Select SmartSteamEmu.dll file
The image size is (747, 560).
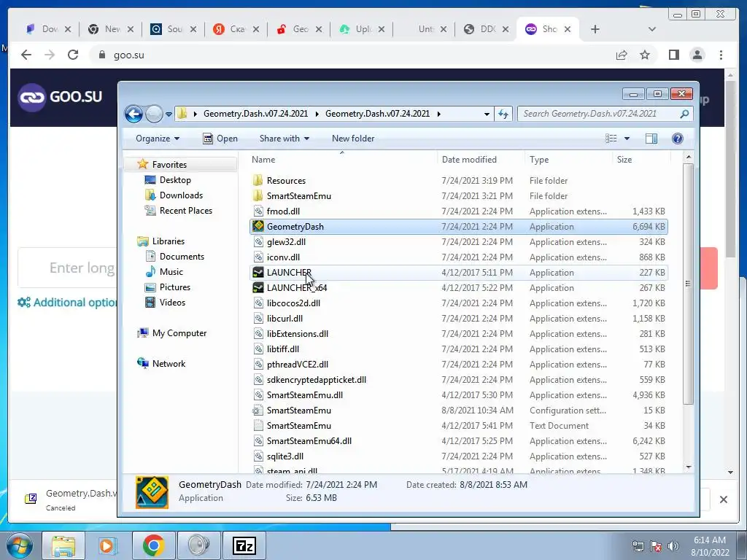[x=305, y=394]
